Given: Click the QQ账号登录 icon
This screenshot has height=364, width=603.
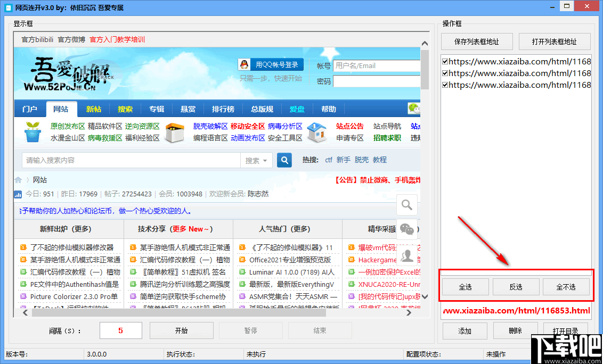Looking at the screenshot, I should (243, 64).
